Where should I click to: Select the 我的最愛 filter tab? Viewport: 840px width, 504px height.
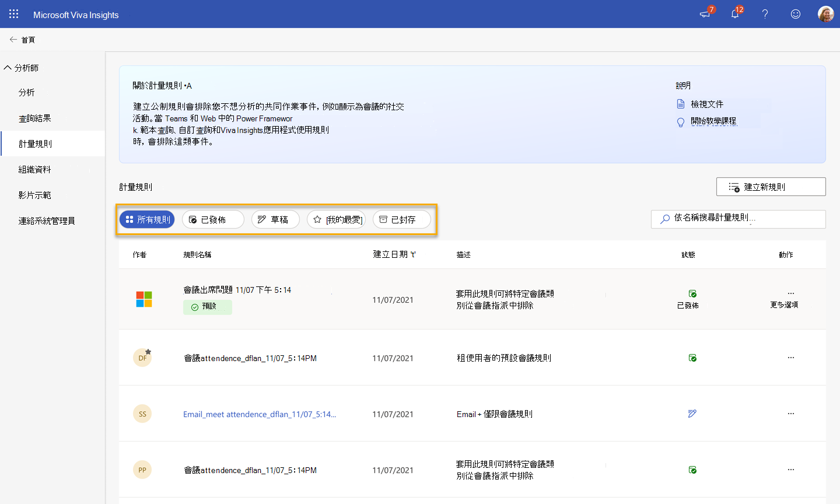337,219
